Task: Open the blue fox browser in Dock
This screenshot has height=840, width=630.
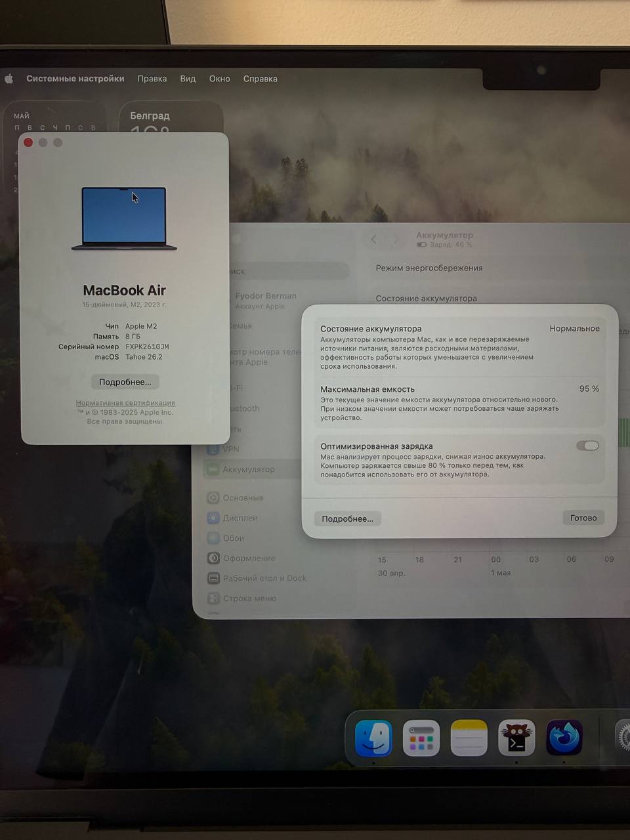Action: 564,738
